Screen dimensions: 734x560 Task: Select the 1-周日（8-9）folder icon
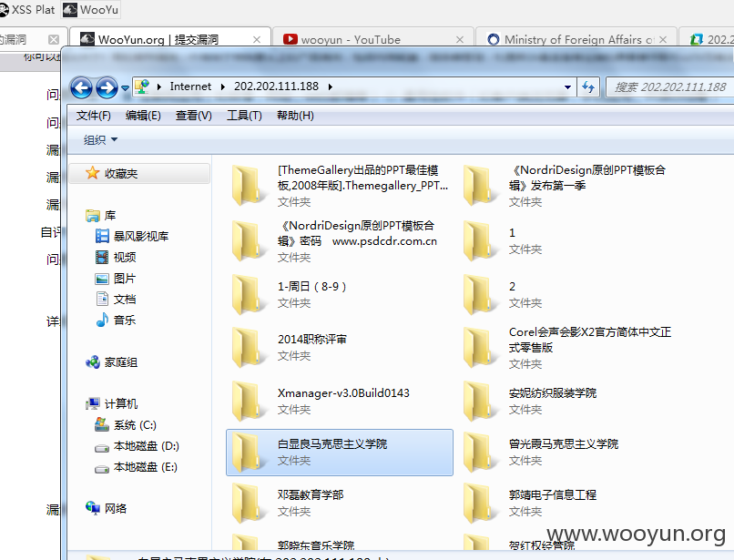pos(247,294)
